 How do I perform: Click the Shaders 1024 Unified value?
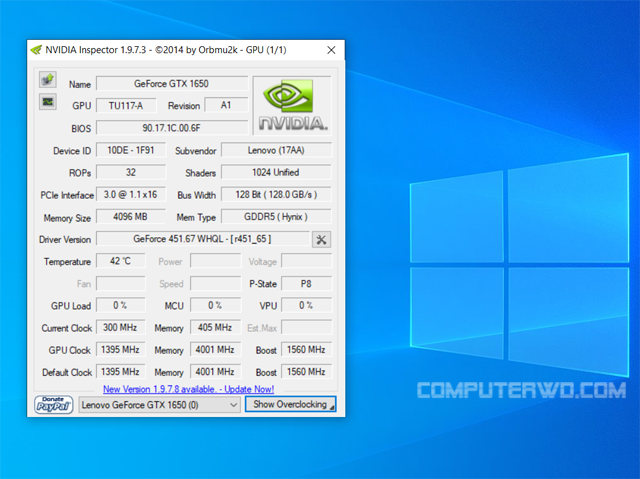click(x=276, y=172)
